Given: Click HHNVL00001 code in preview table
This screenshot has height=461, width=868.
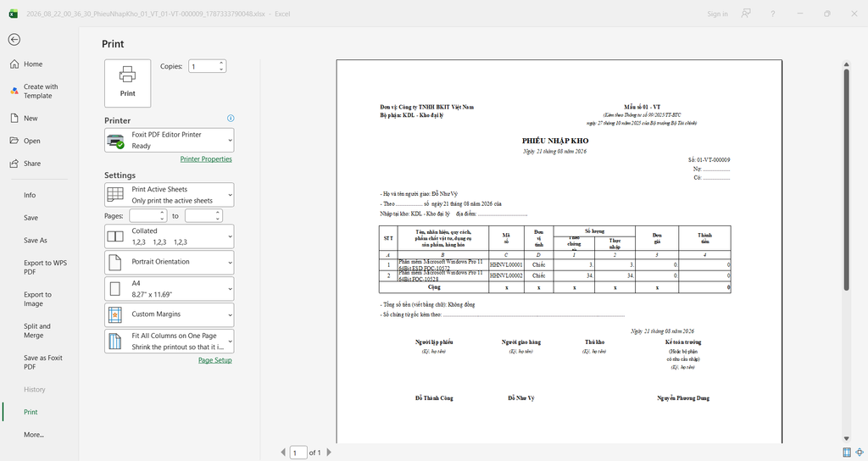Looking at the screenshot, I should 506,265.
